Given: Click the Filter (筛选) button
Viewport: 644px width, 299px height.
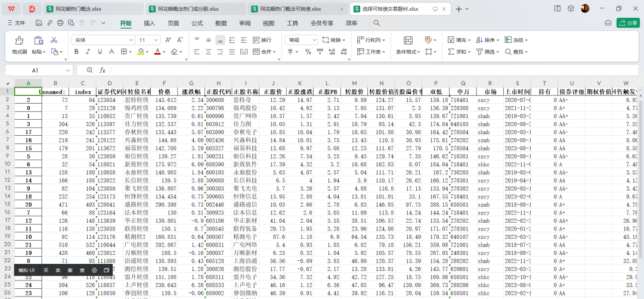Looking at the screenshot, I should (488, 52).
